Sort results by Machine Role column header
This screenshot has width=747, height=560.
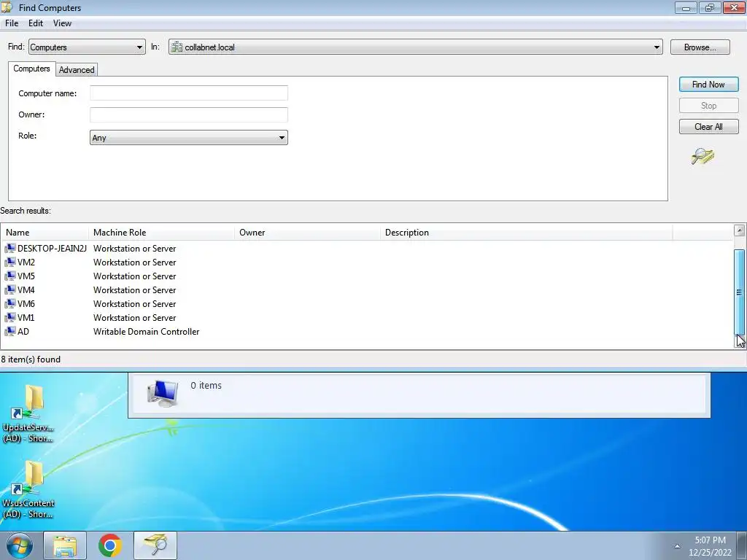161,233
